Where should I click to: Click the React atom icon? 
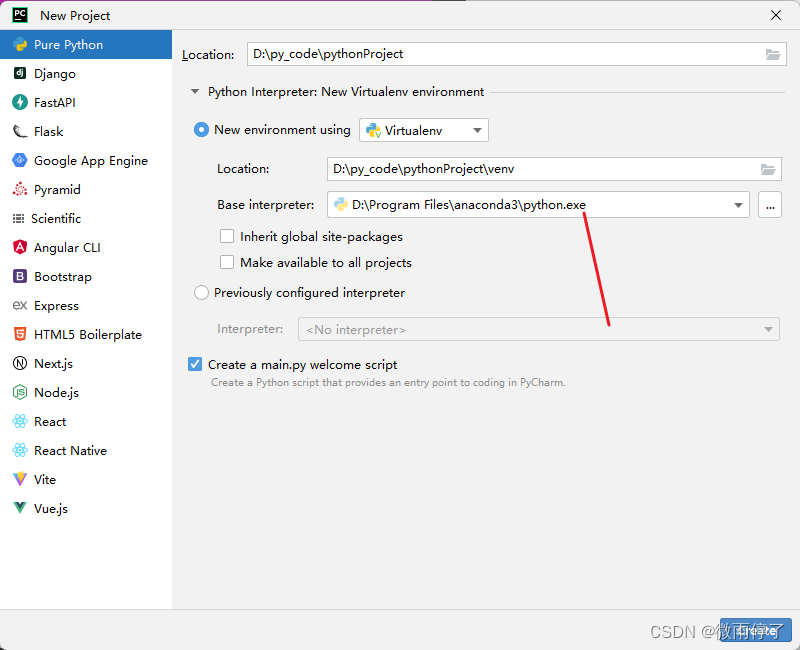click(20, 421)
